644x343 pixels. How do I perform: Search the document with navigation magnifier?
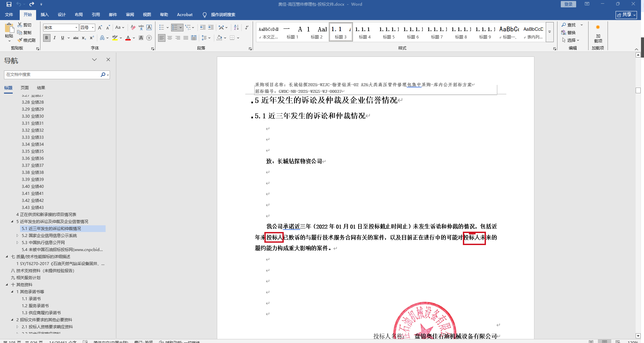(x=103, y=75)
